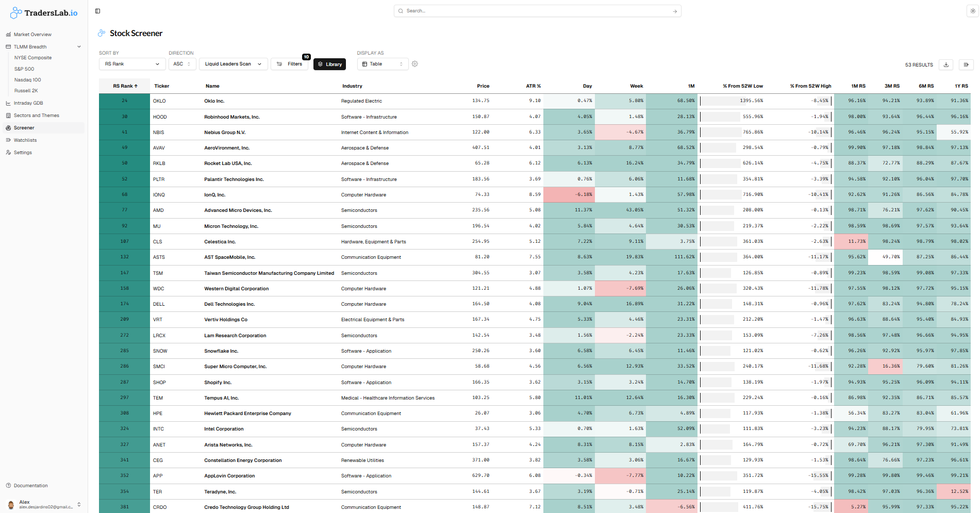Open PLTR ticker link
The image size is (980, 513).
click(x=159, y=179)
